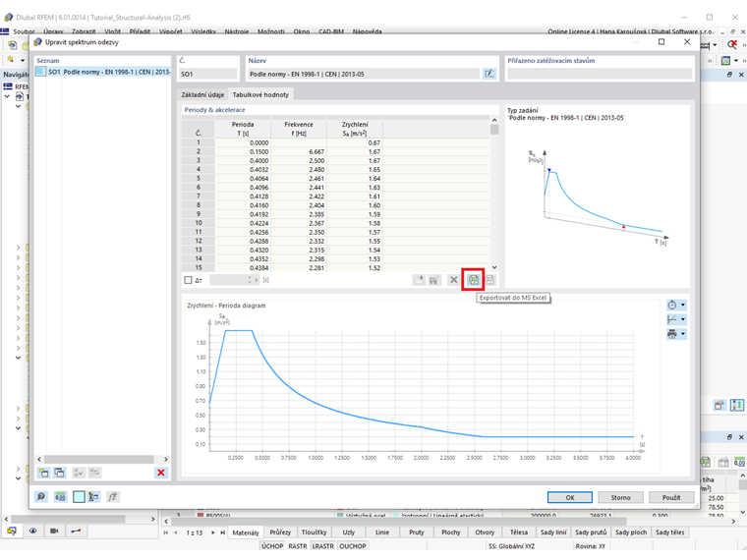
Task: Click the next page arrow in table navigation
Action: [213, 532]
